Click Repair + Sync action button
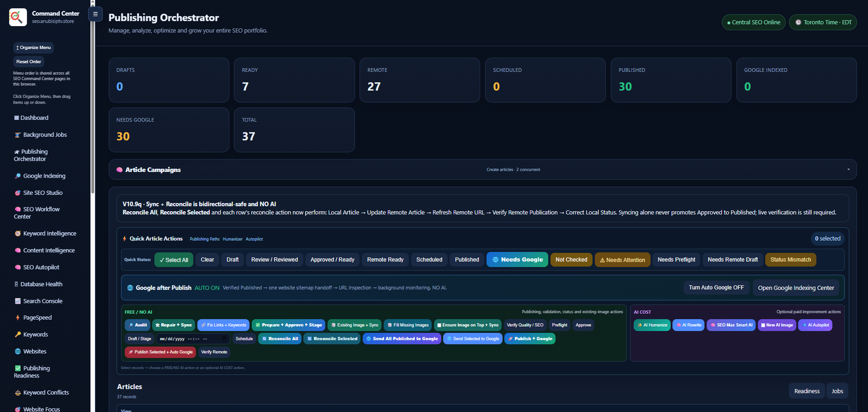 [174, 325]
